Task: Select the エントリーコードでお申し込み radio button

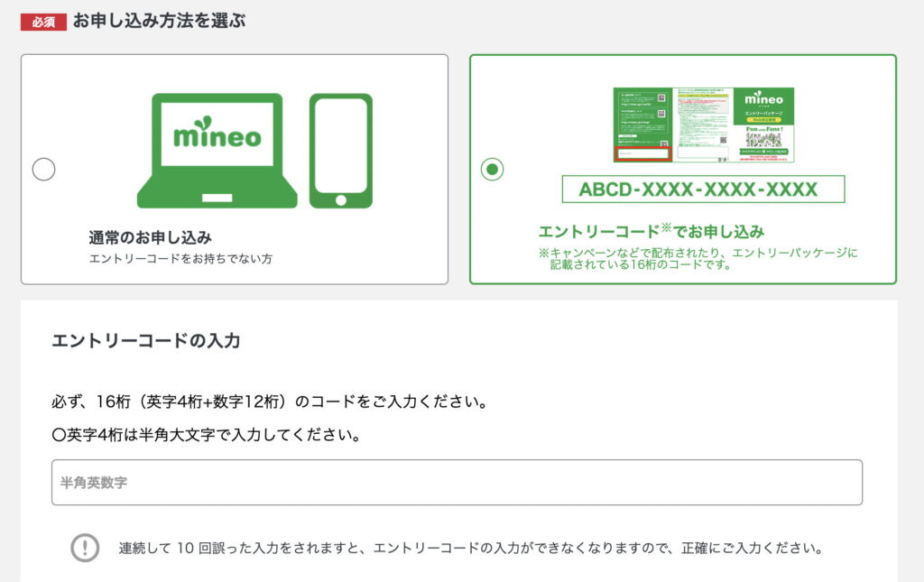Action: click(492, 170)
